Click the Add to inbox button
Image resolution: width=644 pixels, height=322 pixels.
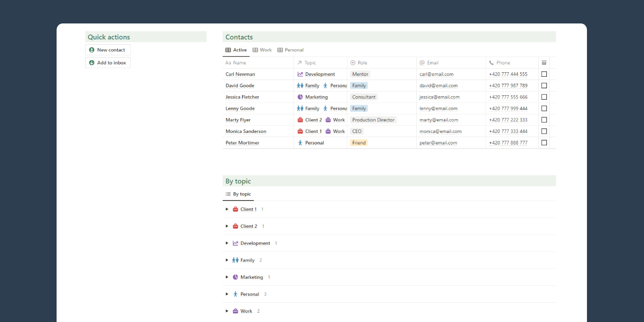click(108, 63)
